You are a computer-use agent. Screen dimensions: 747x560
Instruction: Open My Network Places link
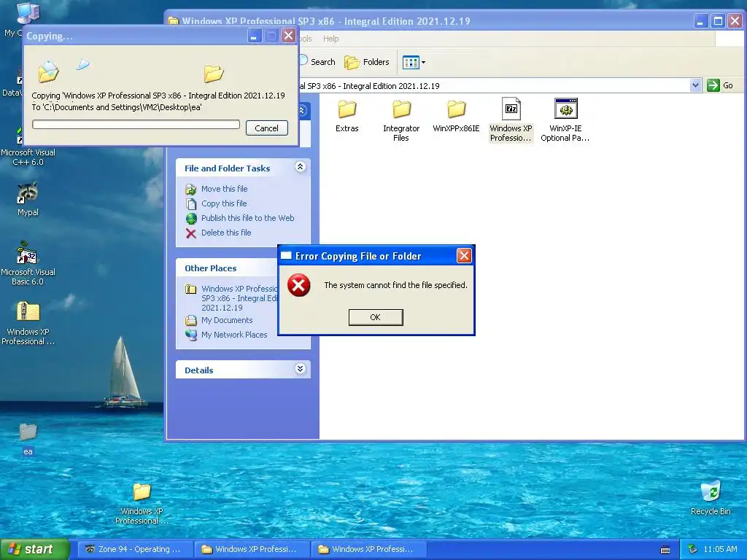click(234, 335)
